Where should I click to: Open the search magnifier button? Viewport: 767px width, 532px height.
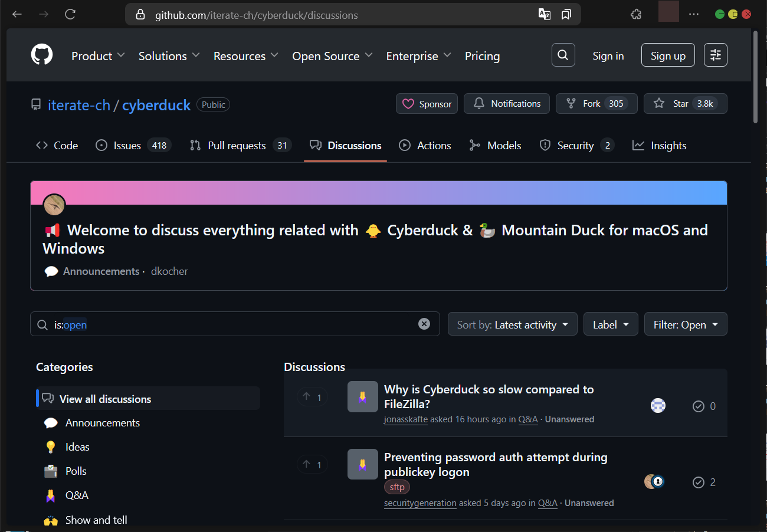pos(563,55)
